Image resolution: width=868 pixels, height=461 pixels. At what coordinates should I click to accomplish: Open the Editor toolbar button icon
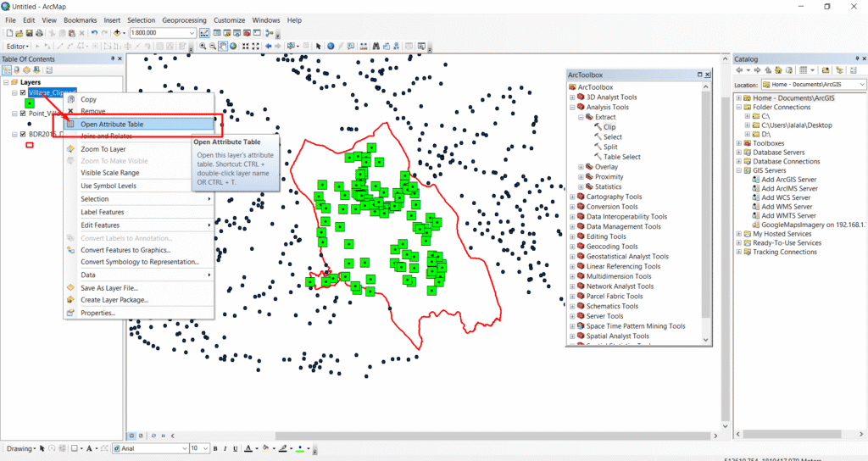click(x=204, y=33)
